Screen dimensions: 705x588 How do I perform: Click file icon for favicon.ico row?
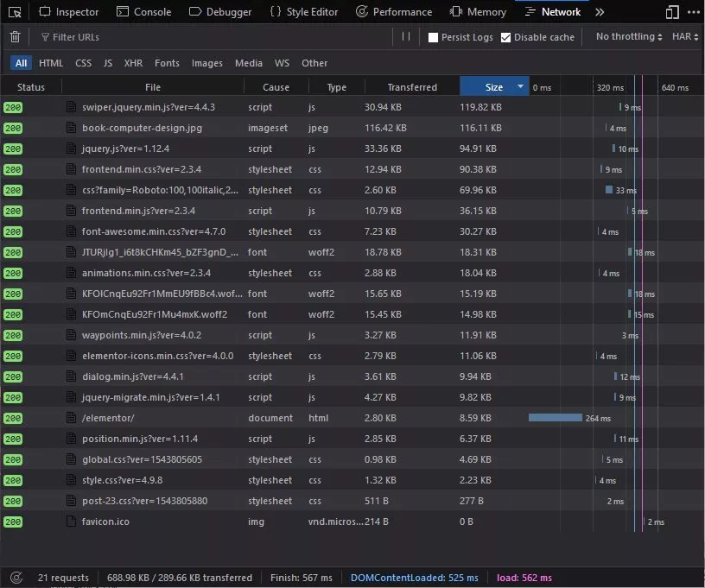(72, 522)
